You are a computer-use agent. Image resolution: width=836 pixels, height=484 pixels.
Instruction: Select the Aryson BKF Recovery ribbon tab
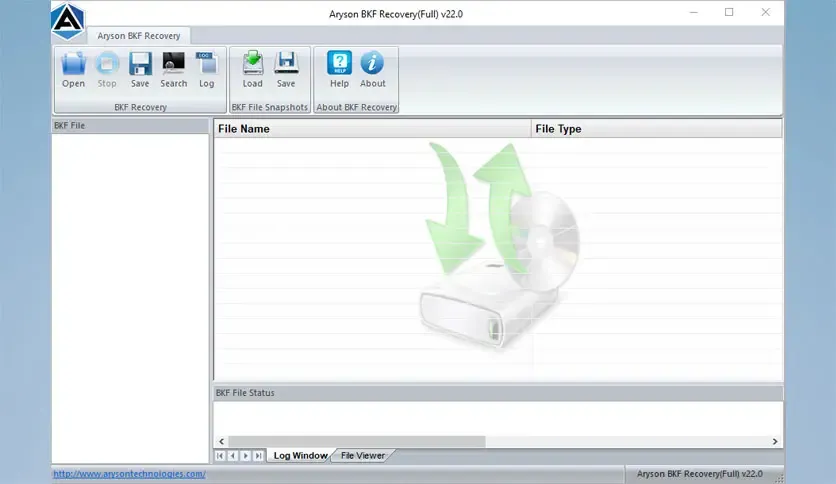click(x=139, y=36)
